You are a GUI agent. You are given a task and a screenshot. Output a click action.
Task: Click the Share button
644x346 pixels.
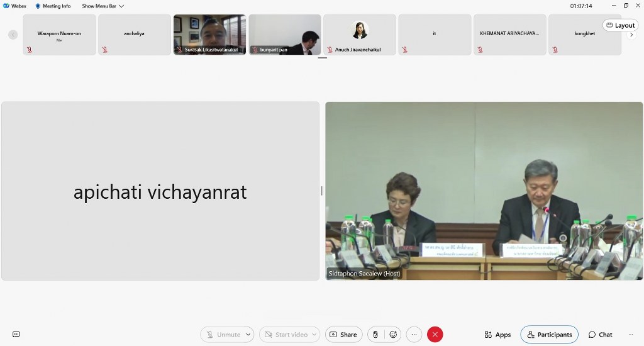pyautogui.click(x=343, y=335)
